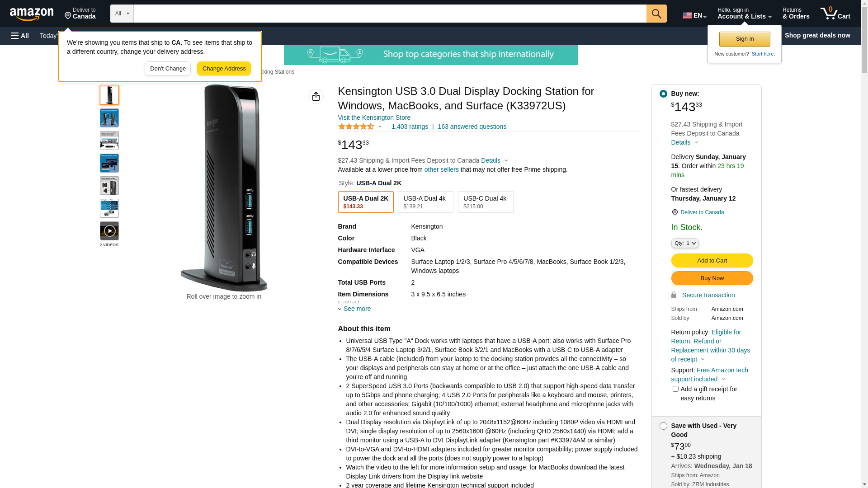Open the All search category dropdown
Viewport: 868px width, 488px height.
point(122,14)
